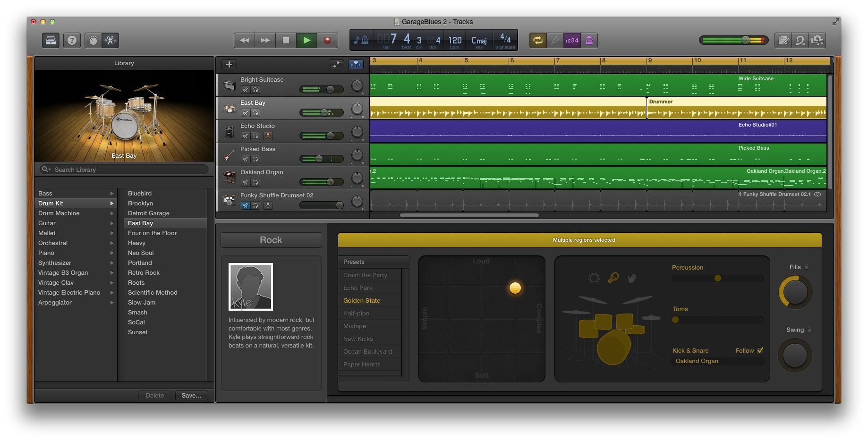Expand the Synthesizer library category

[112, 263]
